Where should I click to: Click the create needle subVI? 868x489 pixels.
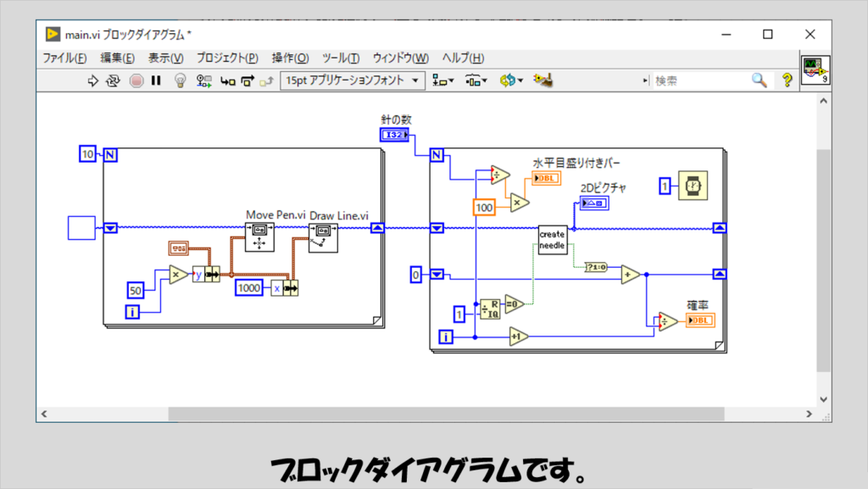tap(552, 239)
